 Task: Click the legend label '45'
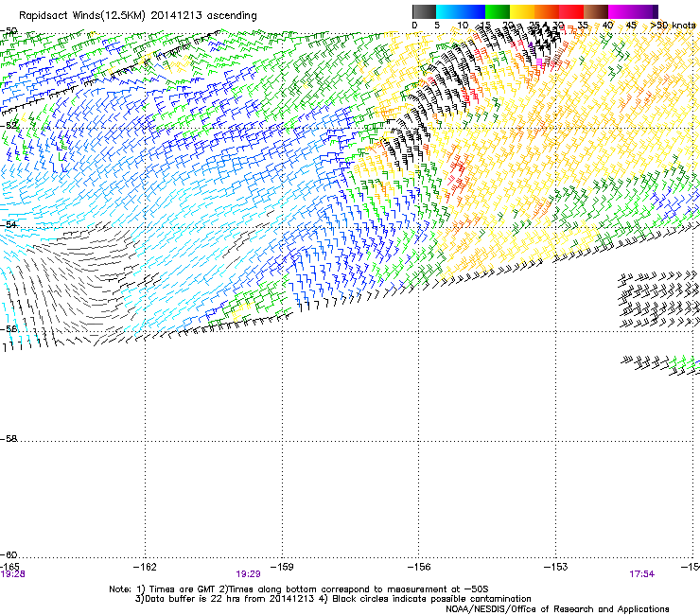[x=631, y=26]
